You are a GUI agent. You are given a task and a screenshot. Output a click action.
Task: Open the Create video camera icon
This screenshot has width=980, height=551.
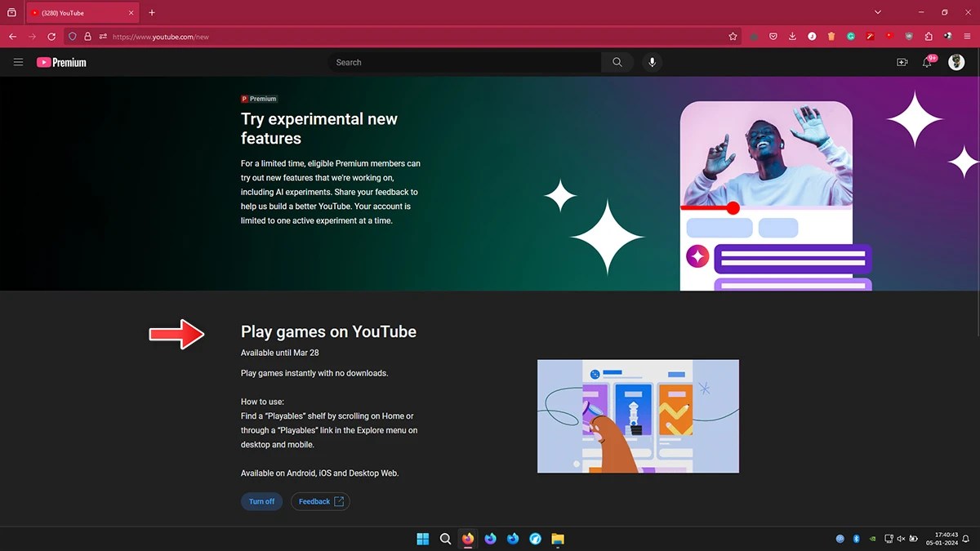pos(902,62)
